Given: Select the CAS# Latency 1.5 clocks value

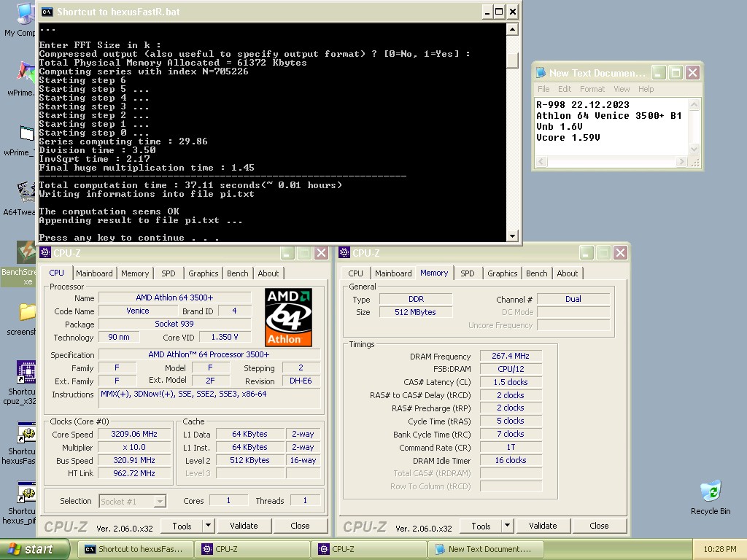Looking at the screenshot, I should [x=511, y=382].
